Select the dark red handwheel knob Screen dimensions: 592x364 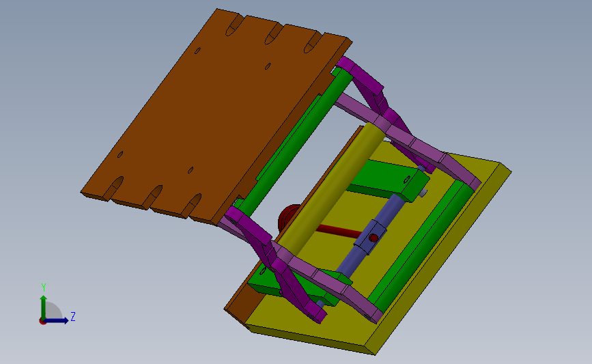[289, 219]
